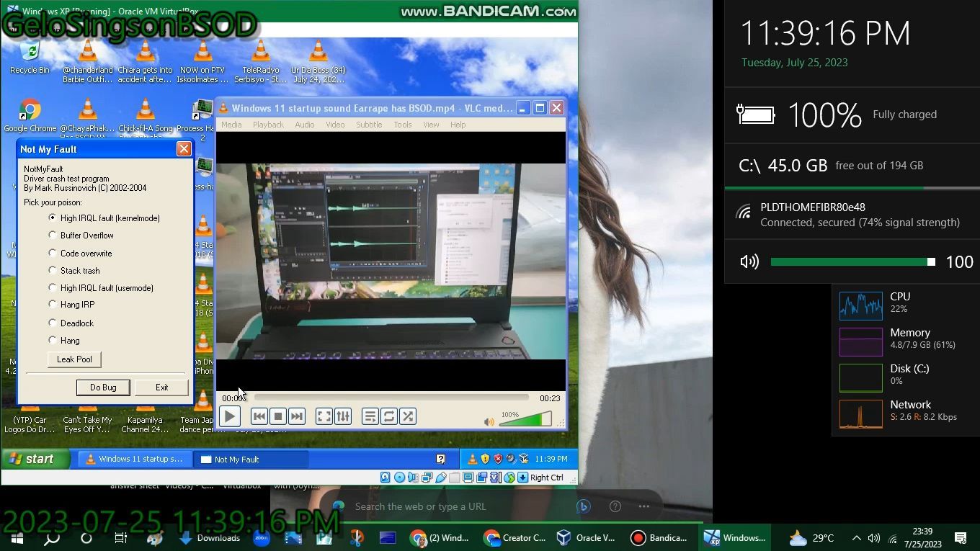980x551 pixels.
Task: Select High IRQL fault (kernelmode) option
Action: pyautogui.click(x=104, y=218)
